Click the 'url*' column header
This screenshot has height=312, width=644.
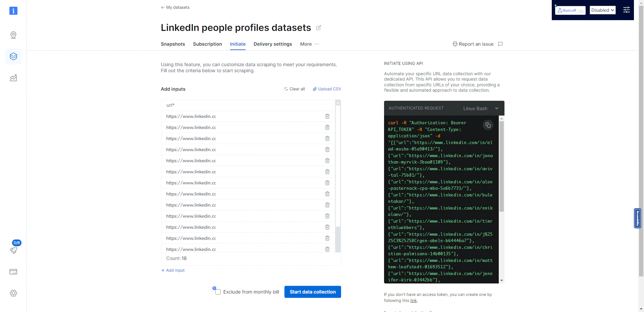click(x=170, y=105)
